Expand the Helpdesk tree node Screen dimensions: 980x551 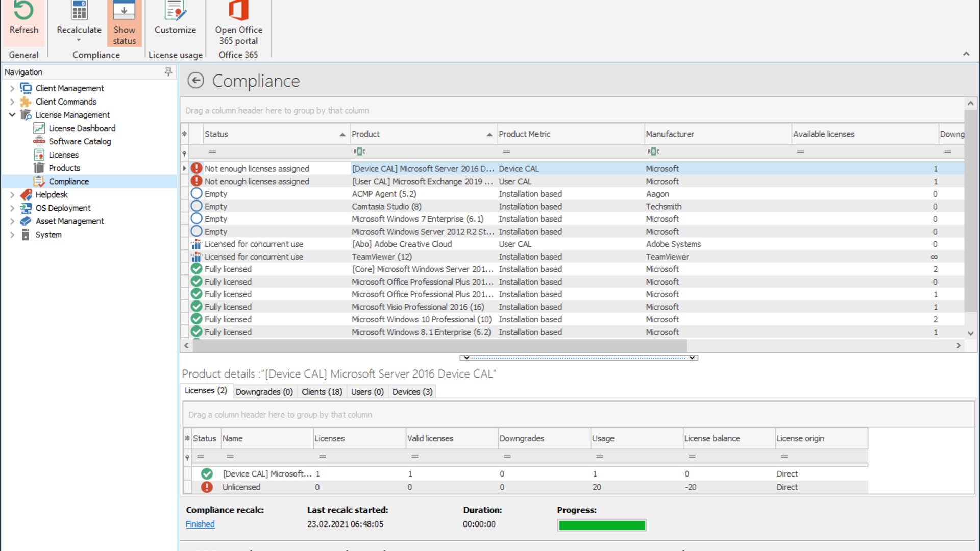pos(12,194)
